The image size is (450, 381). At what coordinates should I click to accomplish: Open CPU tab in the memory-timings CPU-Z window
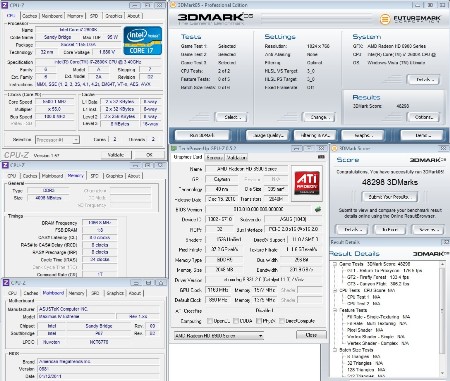pos(12,176)
